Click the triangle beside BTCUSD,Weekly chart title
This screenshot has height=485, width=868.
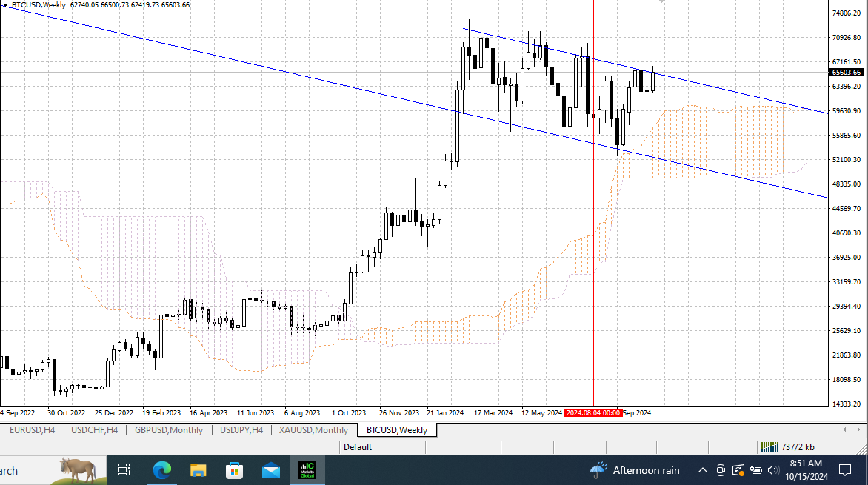coord(5,5)
